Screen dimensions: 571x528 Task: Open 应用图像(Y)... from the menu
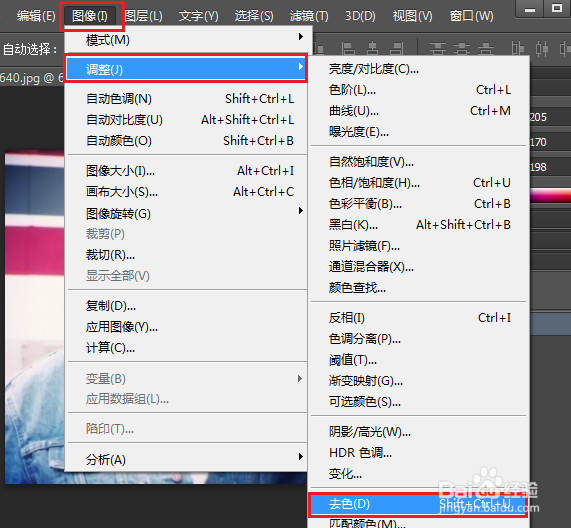tap(188, 327)
